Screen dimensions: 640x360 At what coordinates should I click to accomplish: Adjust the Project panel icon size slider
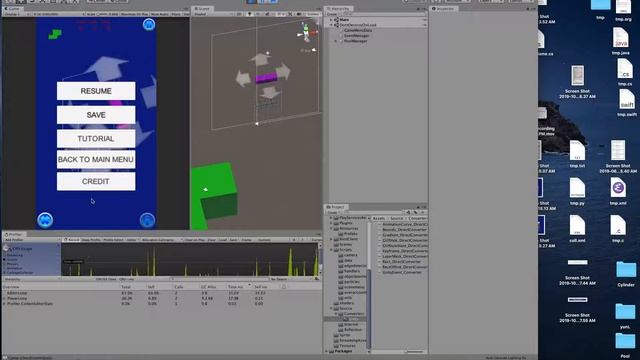tap(415, 351)
